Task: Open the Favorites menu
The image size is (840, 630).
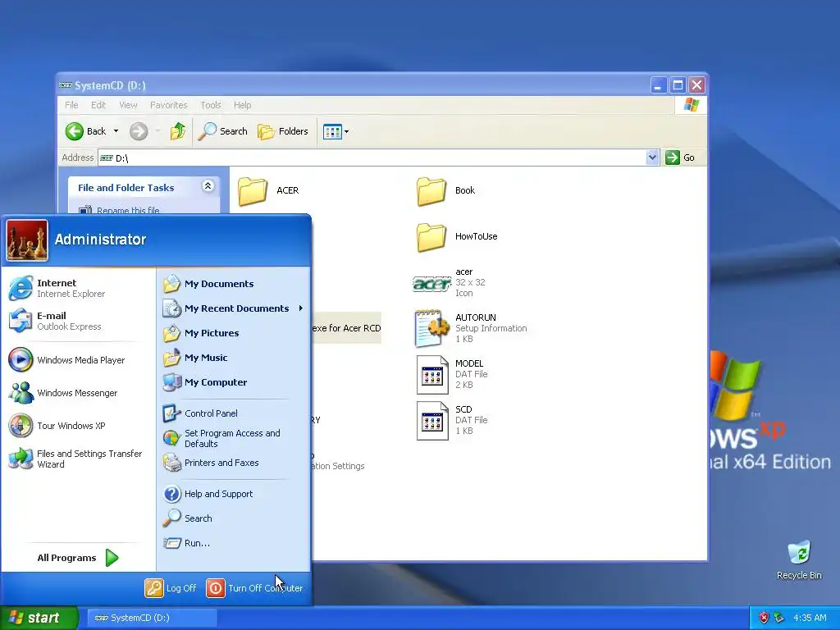Action: point(169,105)
